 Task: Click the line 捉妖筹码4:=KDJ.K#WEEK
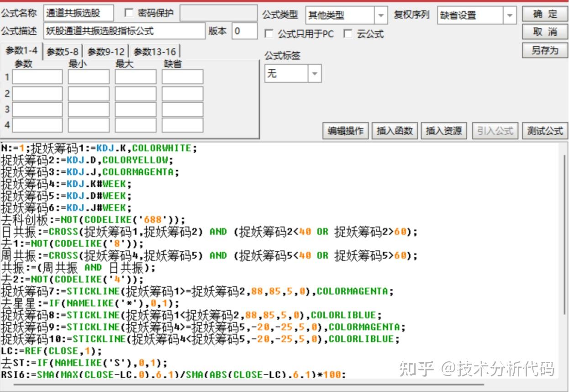pos(67,184)
